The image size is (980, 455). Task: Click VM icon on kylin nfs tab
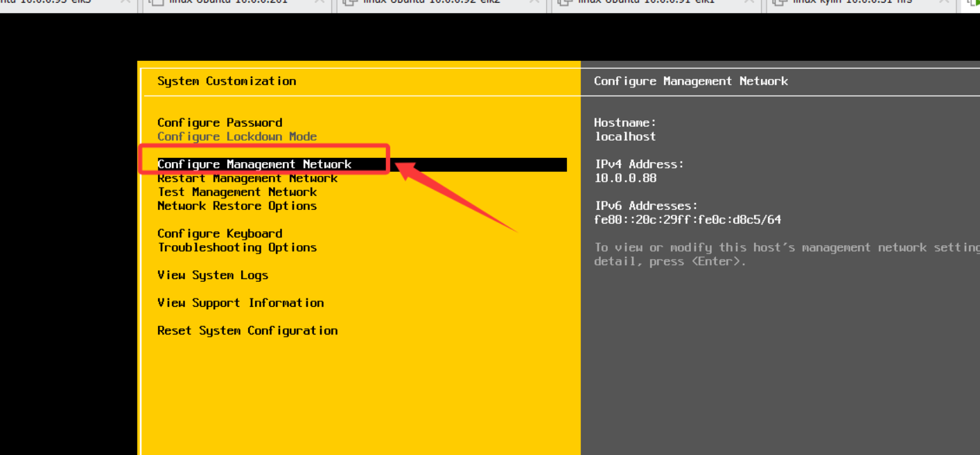[780, 3]
